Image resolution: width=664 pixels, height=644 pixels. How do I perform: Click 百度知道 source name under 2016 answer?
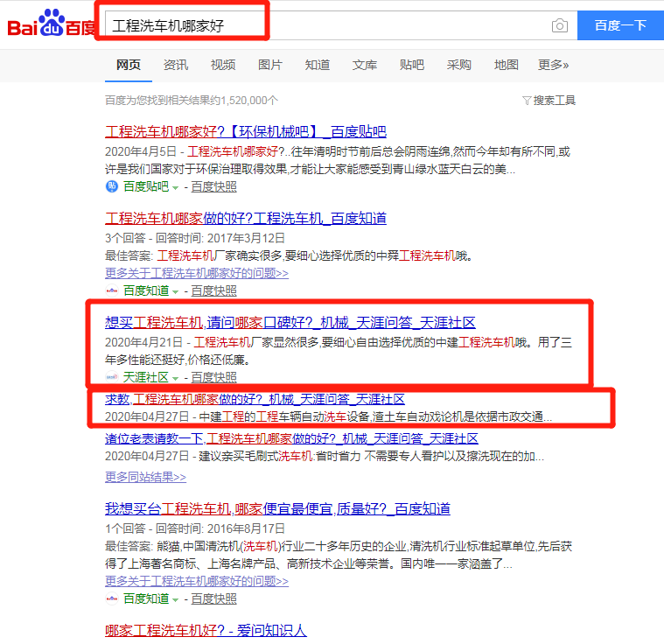pos(146,598)
